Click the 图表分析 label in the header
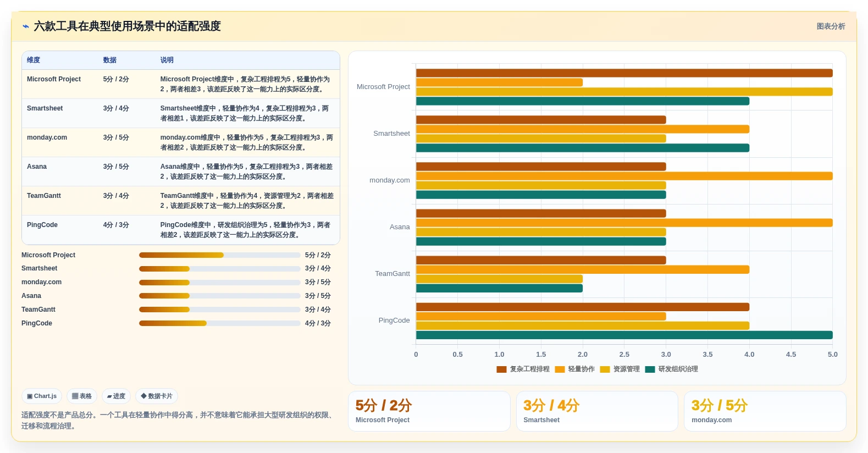The width and height of the screenshot is (868, 453). pos(831,26)
